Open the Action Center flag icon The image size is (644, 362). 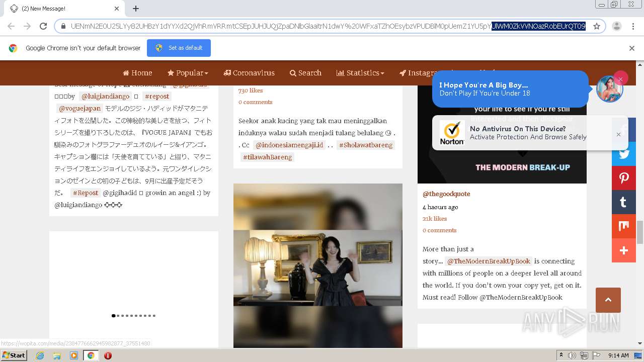(x=596, y=355)
